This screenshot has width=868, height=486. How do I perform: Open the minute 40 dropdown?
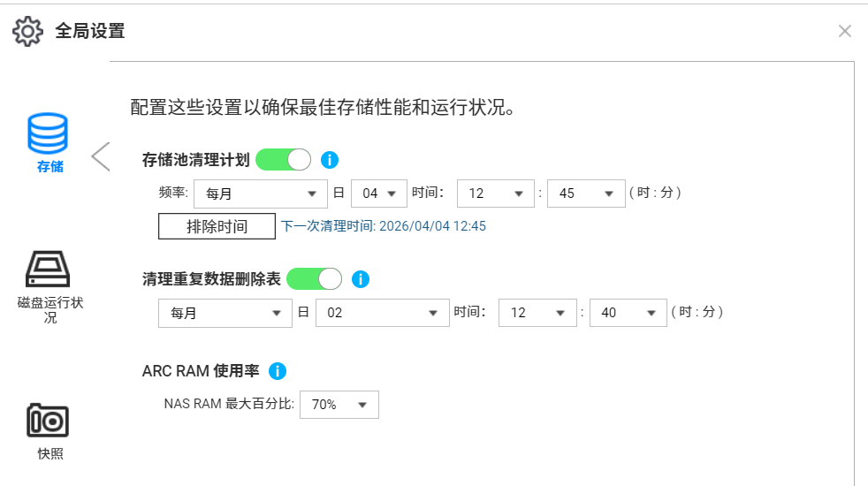tap(628, 313)
